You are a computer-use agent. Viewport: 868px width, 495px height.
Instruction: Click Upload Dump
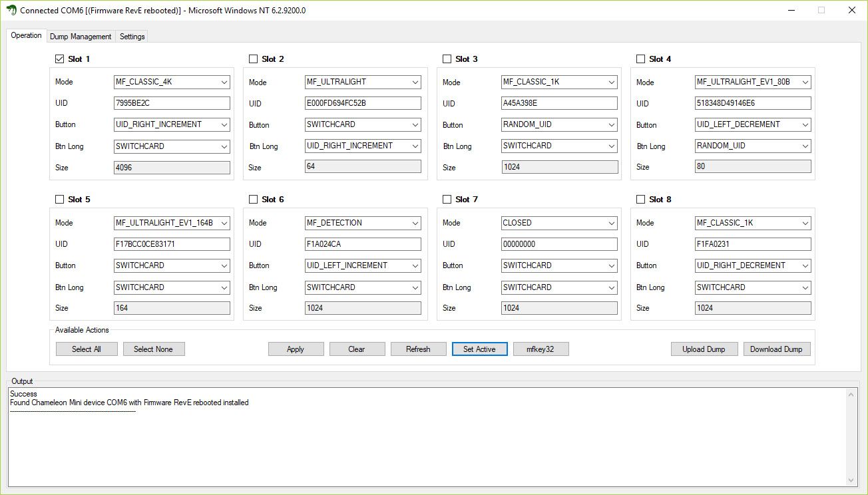[704, 349]
